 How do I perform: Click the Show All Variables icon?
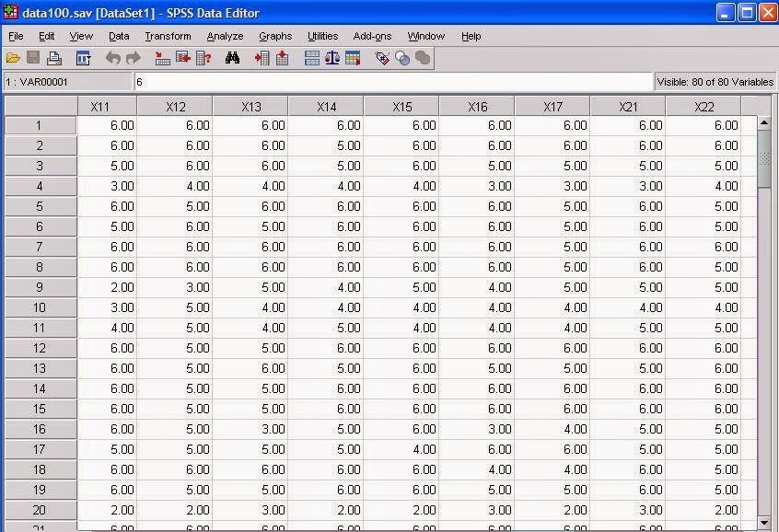click(423, 58)
